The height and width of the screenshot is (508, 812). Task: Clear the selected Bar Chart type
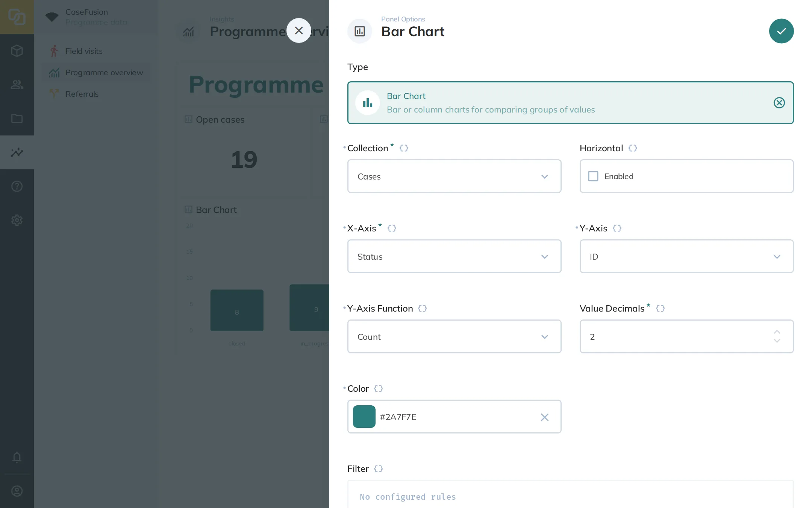pos(779,103)
